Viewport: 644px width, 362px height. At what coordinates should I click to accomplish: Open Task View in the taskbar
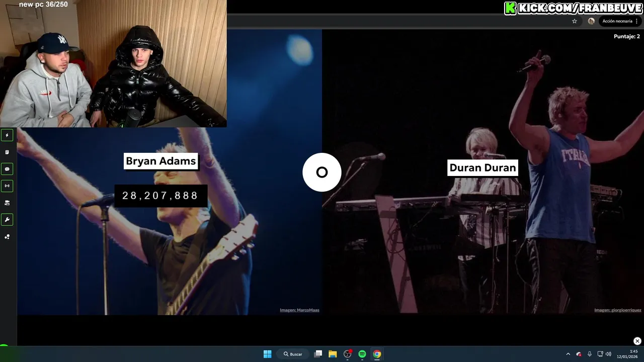(318, 354)
